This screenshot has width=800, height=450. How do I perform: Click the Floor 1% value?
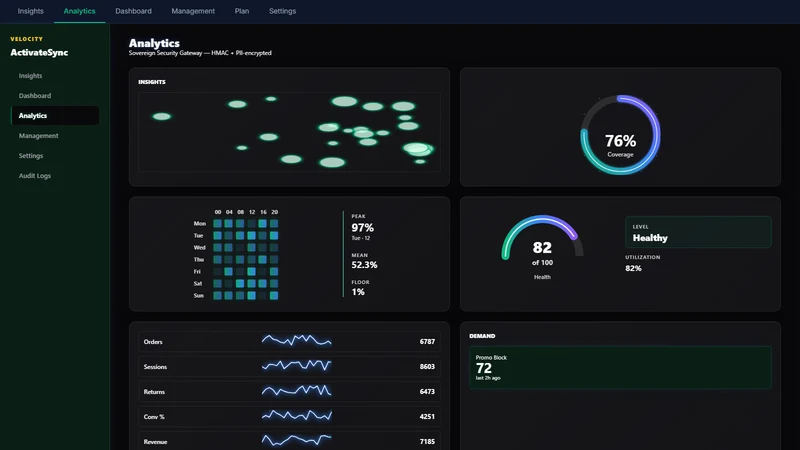[x=358, y=292]
